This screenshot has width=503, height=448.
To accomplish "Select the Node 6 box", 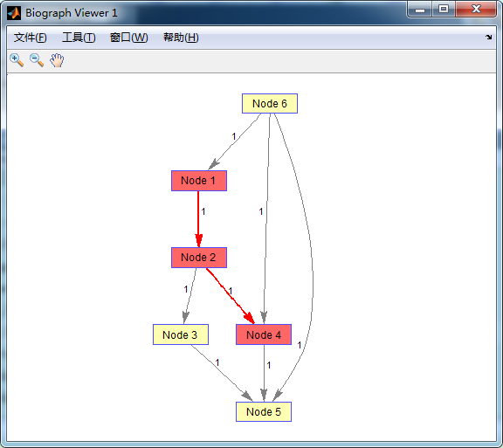I will (x=270, y=103).
